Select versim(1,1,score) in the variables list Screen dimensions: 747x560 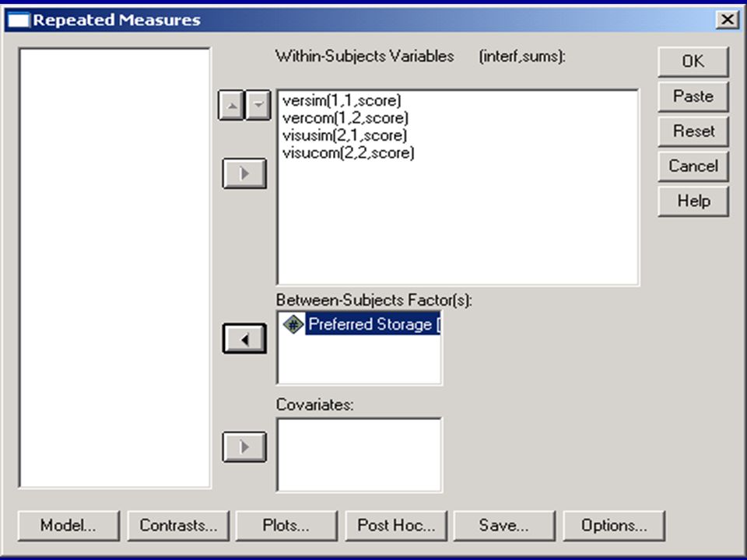[x=342, y=100]
